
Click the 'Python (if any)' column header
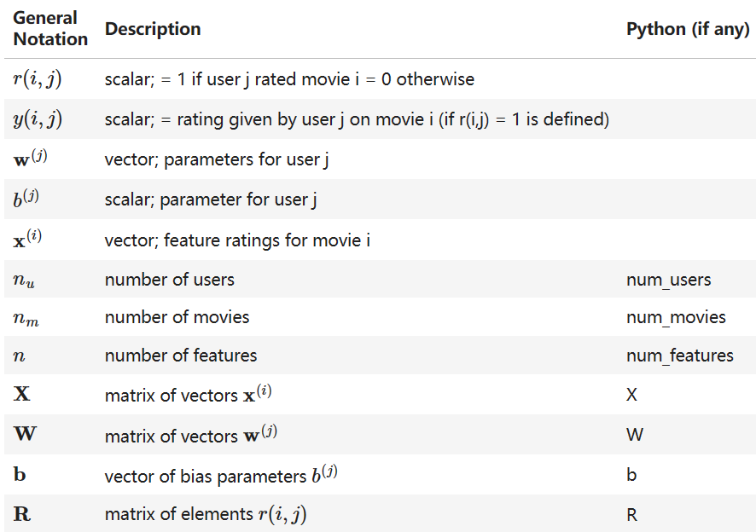(688, 29)
